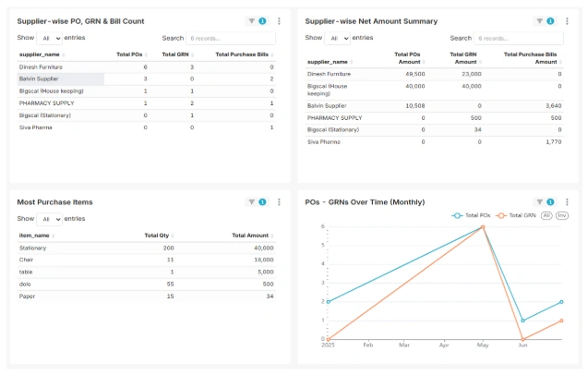Click filter icon on Net Amount Summary panel
The image size is (588, 375).
(x=539, y=20)
